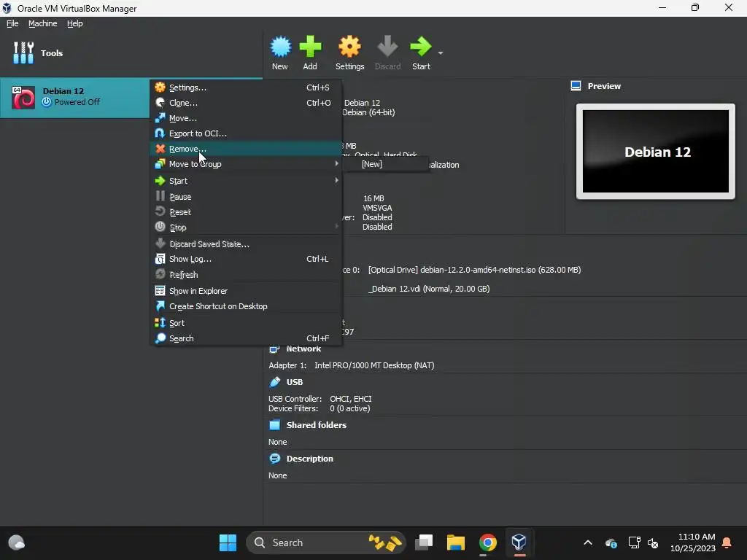Viewport: 747px width, 560px height.
Task: Click the Intel PRO/1000 MT Desktop (NAT) adapter text
Action: pos(374,365)
